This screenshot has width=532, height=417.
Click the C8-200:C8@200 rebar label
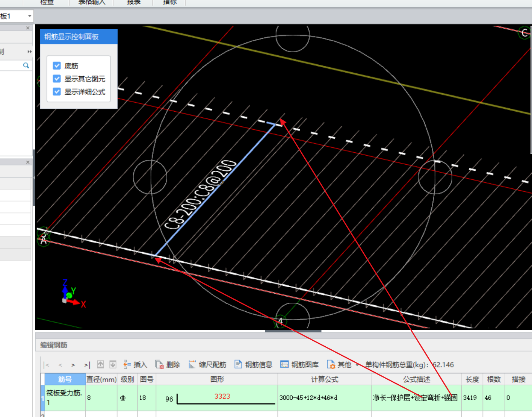coord(201,194)
